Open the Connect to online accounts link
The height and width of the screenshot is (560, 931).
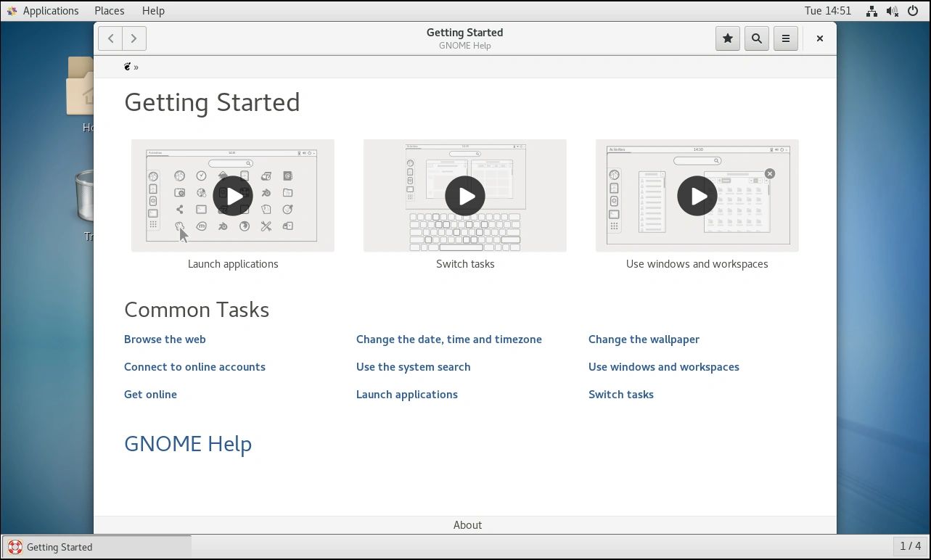pyautogui.click(x=194, y=367)
